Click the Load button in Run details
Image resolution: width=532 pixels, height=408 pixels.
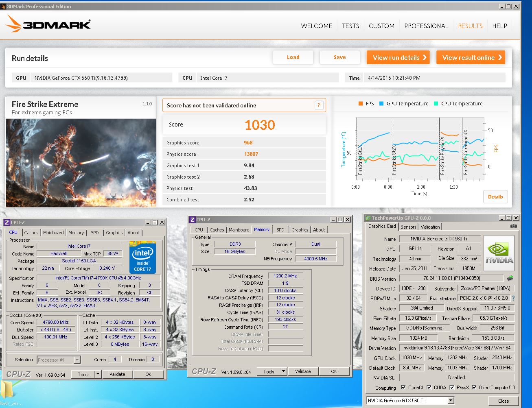[293, 57]
